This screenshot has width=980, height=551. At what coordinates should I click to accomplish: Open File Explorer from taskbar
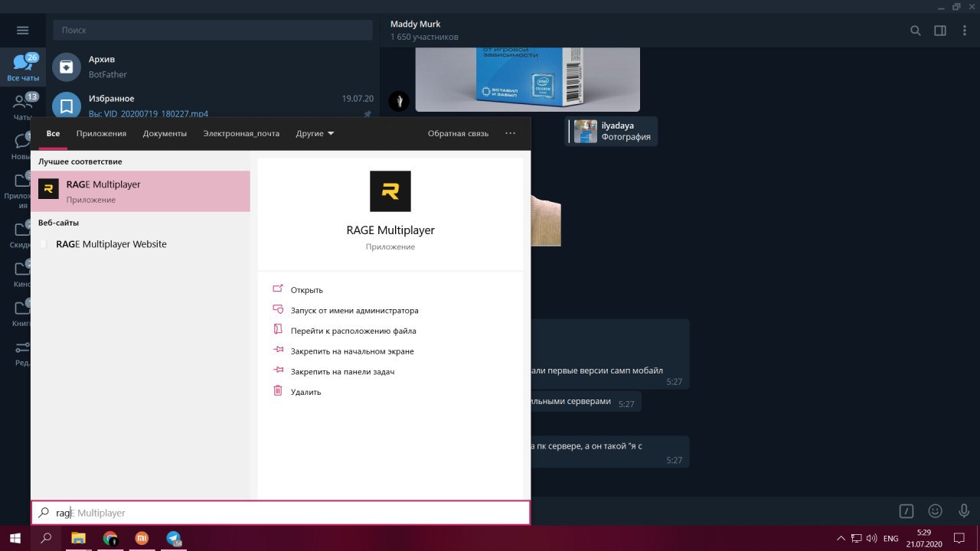click(x=78, y=538)
